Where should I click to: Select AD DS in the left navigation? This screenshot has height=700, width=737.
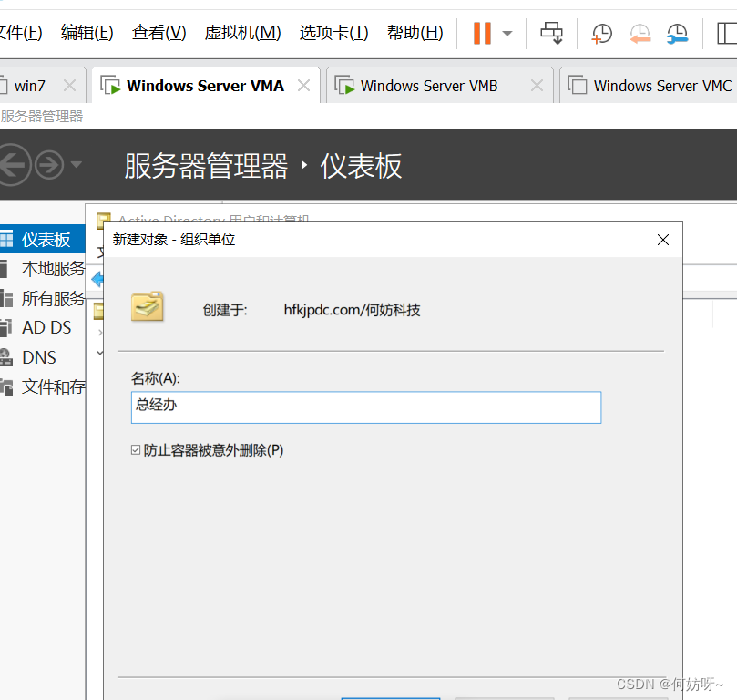[46, 327]
